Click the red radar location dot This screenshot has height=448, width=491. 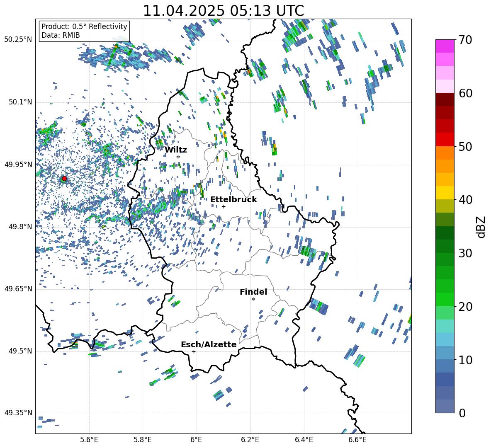click(64, 179)
